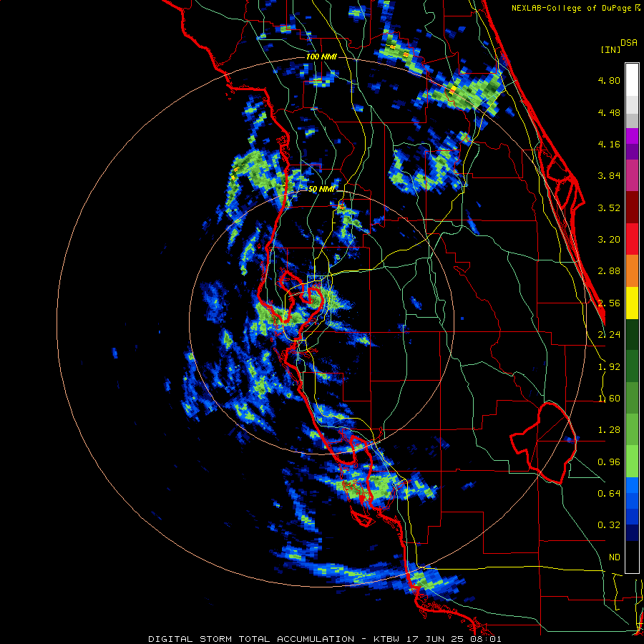Pick the pink legend swatch near 3.84

pos(632,175)
